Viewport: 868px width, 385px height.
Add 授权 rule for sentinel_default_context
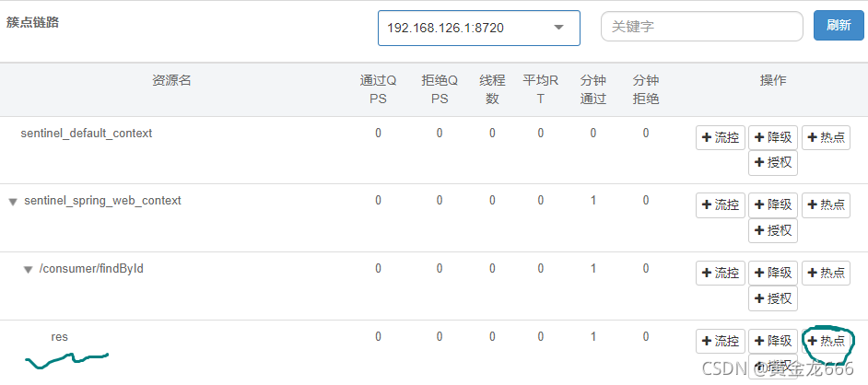[x=773, y=163]
